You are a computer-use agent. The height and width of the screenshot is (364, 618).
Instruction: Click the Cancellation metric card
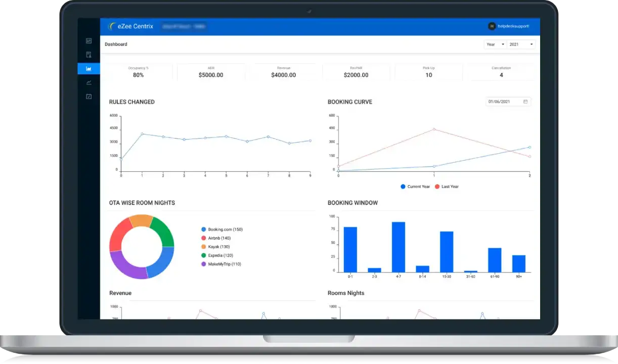pos(501,72)
